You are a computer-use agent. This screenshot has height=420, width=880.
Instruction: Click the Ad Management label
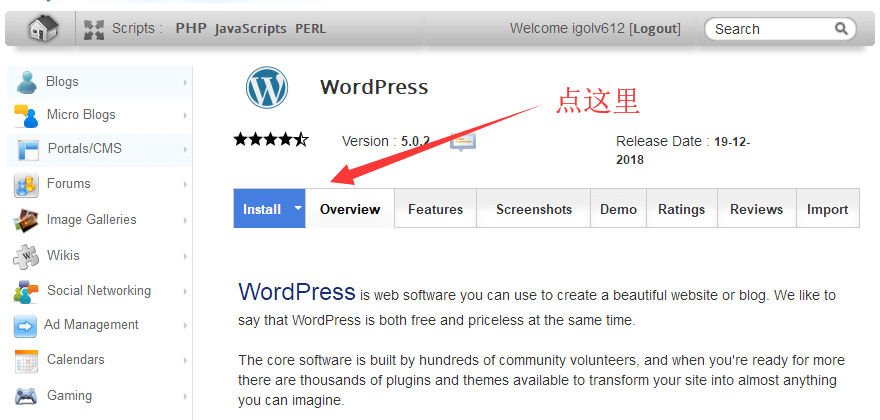pyautogui.click(x=91, y=325)
